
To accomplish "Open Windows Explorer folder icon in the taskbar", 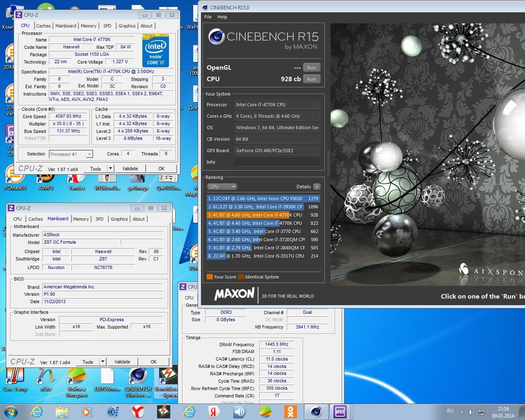I will [62, 411].
